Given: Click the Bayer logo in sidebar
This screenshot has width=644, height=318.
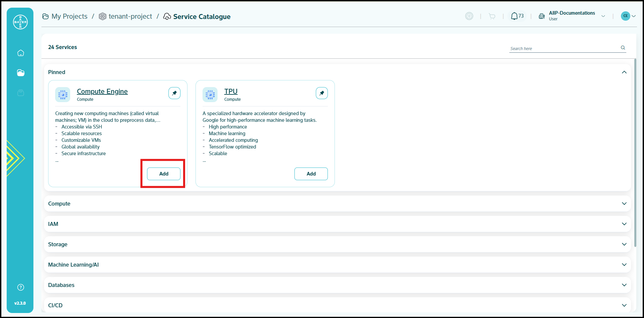Looking at the screenshot, I should click(x=20, y=22).
